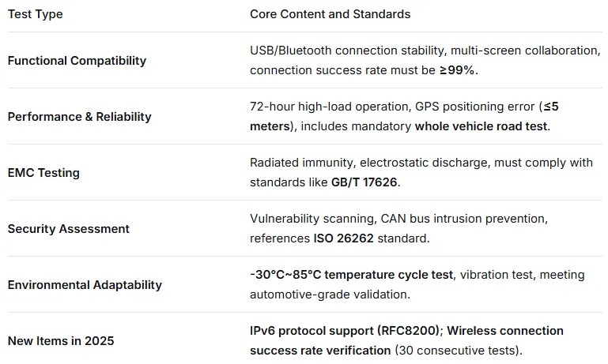Select the Functional Compatibility row label

click(77, 61)
